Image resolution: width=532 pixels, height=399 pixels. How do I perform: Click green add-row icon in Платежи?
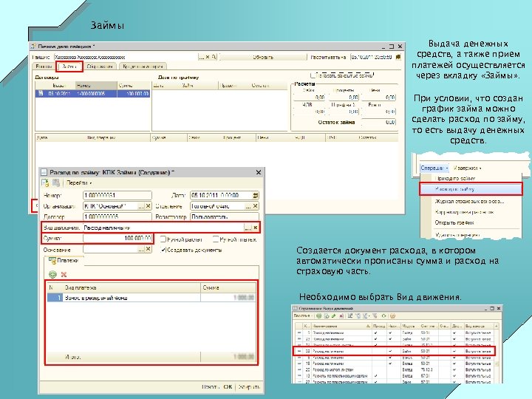[x=52, y=274]
